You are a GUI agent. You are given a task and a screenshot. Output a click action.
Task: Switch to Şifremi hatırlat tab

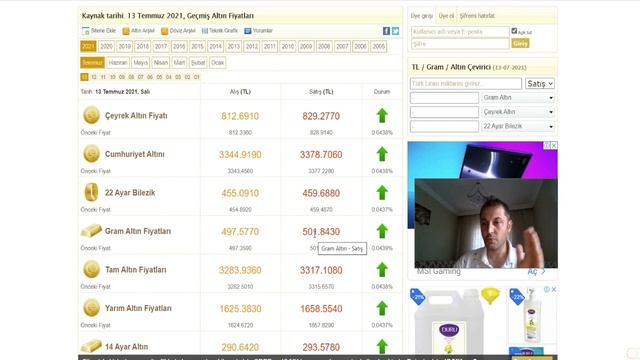click(477, 16)
